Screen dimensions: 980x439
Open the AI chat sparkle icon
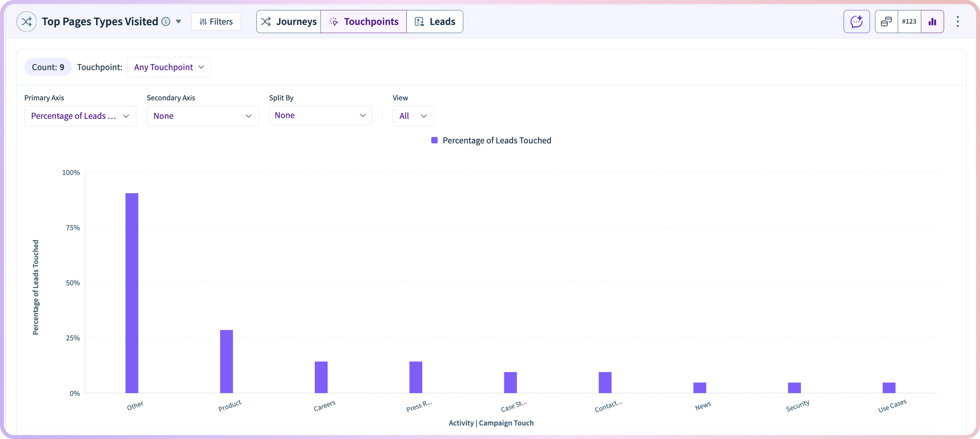(x=856, y=22)
